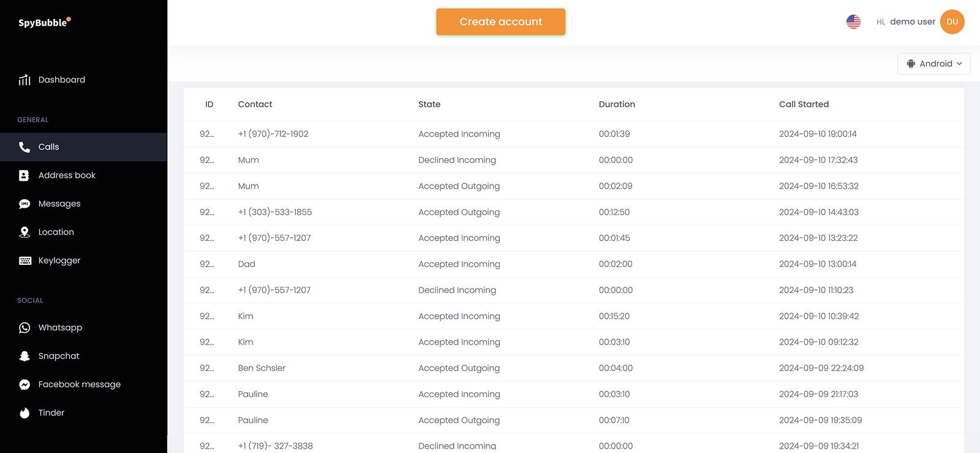
Task: Open the Android device dropdown
Action: tap(933, 64)
